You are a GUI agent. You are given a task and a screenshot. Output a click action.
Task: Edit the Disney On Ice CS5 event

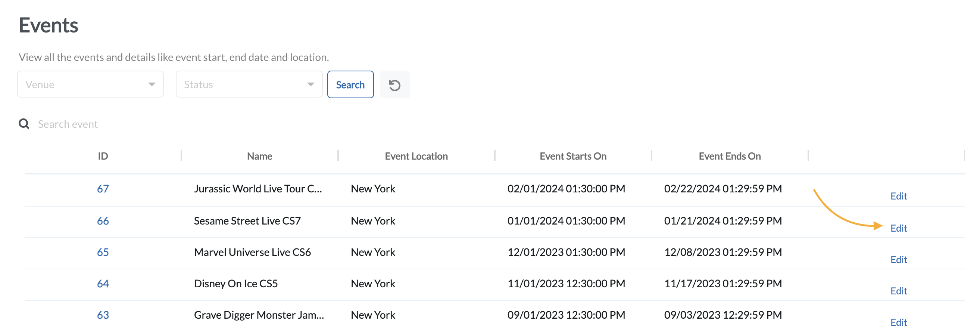899,291
